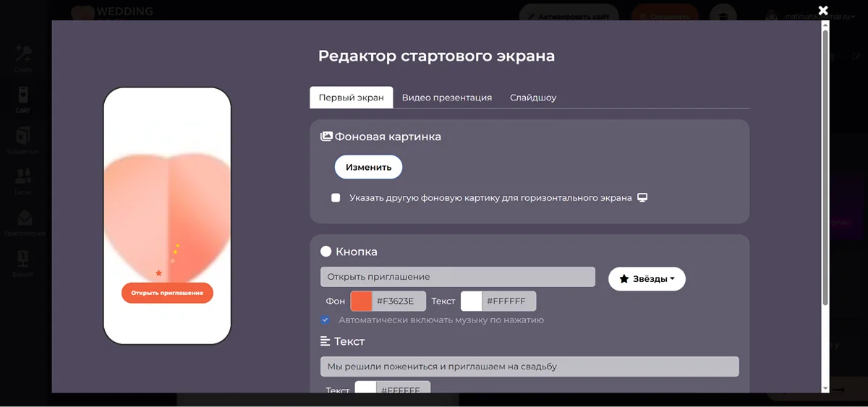This screenshot has height=407, width=868.
Task: Click the monitor icon beside horizontal screen option
Action: click(x=642, y=197)
